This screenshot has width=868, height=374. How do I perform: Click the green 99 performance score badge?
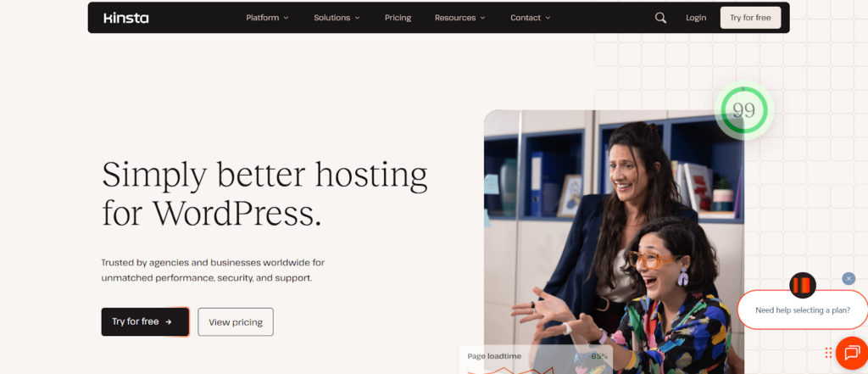(743, 111)
